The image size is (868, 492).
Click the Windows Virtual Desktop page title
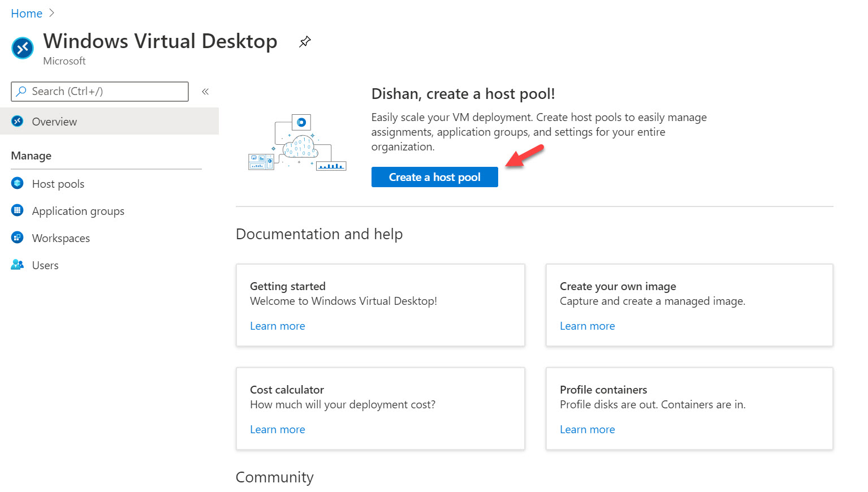[x=160, y=41]
